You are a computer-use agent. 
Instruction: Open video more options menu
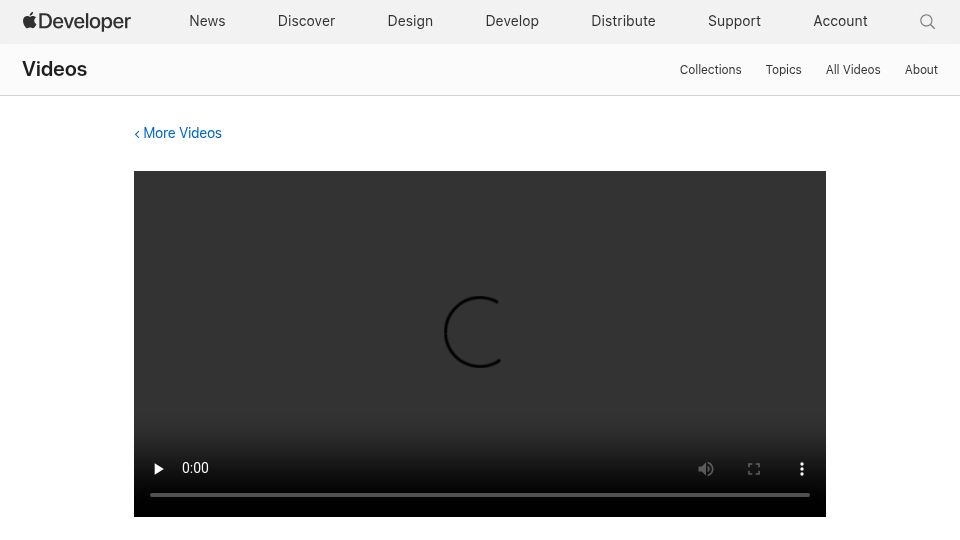[x=801, y=469]
